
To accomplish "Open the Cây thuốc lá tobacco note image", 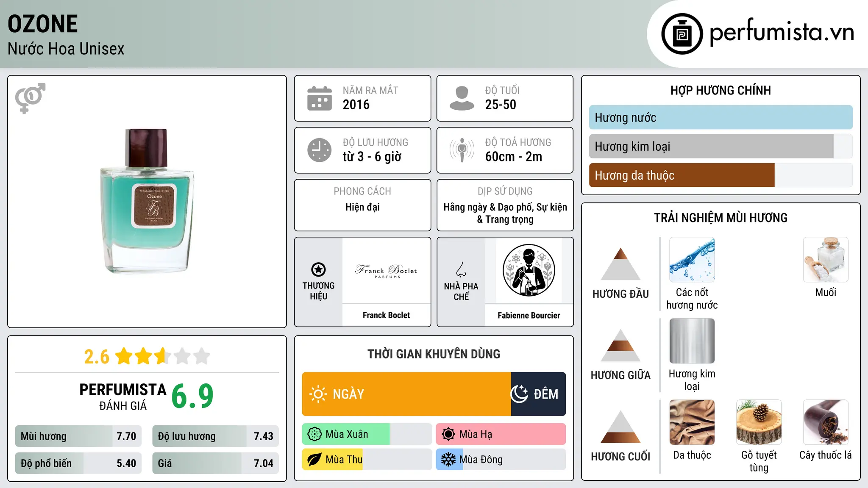I will (x=826, y=422).
